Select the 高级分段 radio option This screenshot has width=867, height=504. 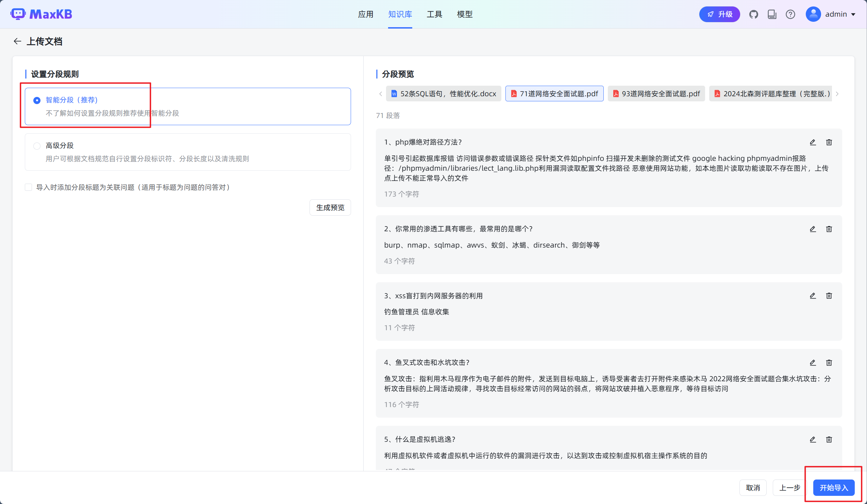[x=37, y=146]
